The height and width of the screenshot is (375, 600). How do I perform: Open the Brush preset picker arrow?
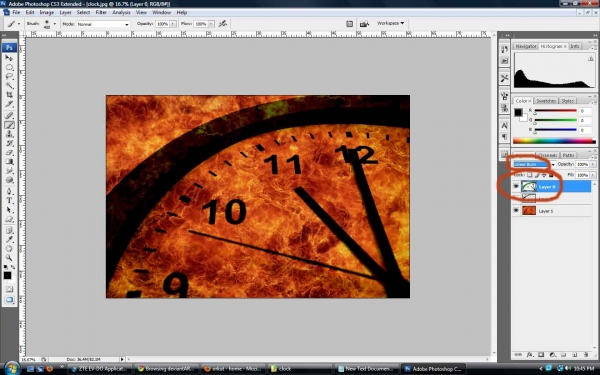tap(54, 24)
